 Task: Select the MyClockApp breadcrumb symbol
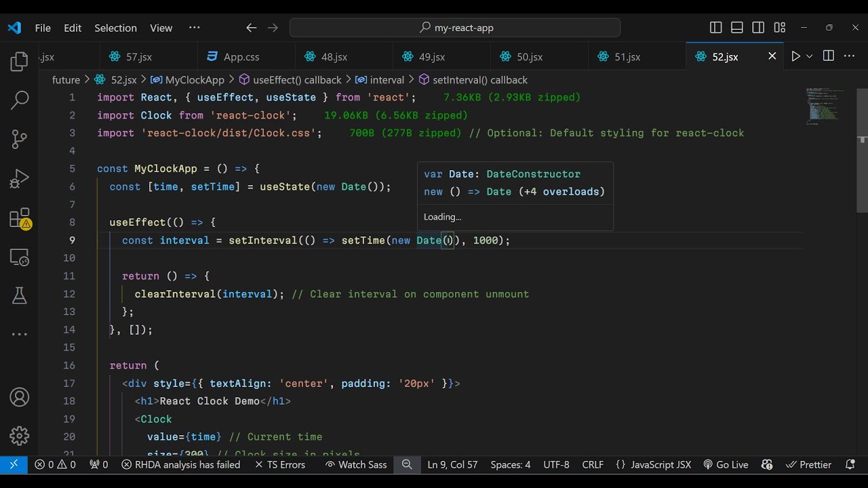click(x=187, y=80)
